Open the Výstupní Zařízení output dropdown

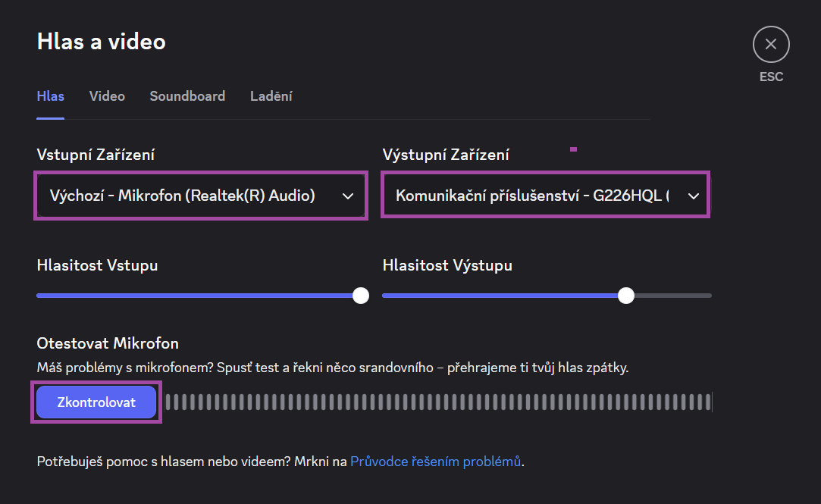pos(531,196)
